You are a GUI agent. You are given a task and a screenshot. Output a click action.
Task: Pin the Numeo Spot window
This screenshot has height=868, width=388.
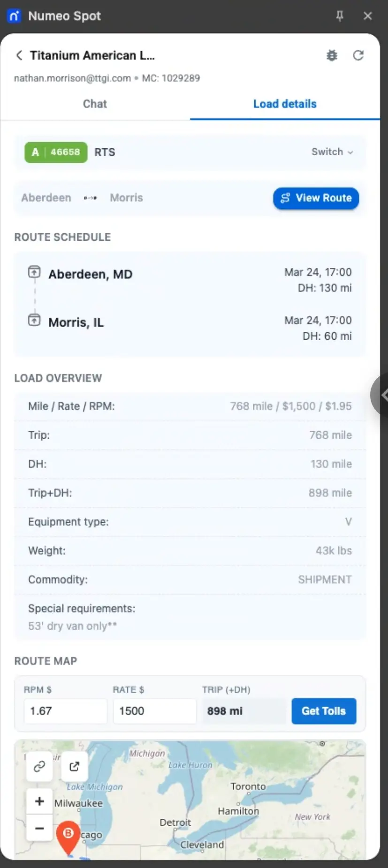(340, 16)
